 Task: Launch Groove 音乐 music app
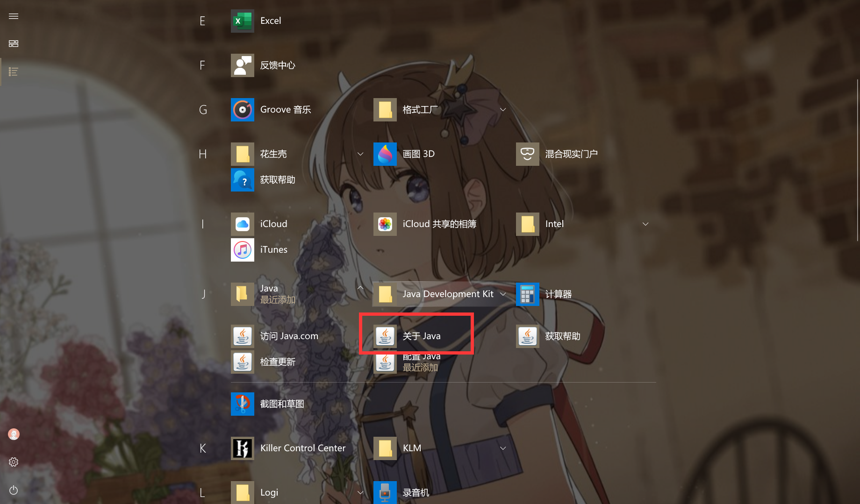click(243, 110)
